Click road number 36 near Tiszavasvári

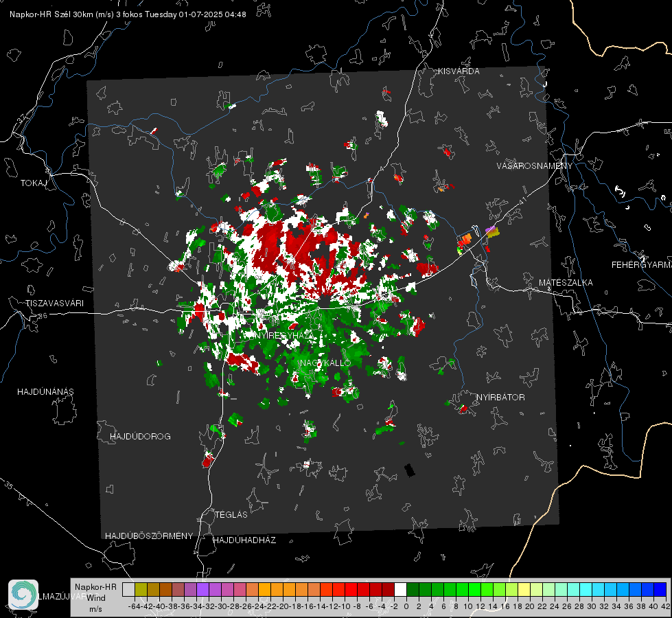[x=43, y=316]
